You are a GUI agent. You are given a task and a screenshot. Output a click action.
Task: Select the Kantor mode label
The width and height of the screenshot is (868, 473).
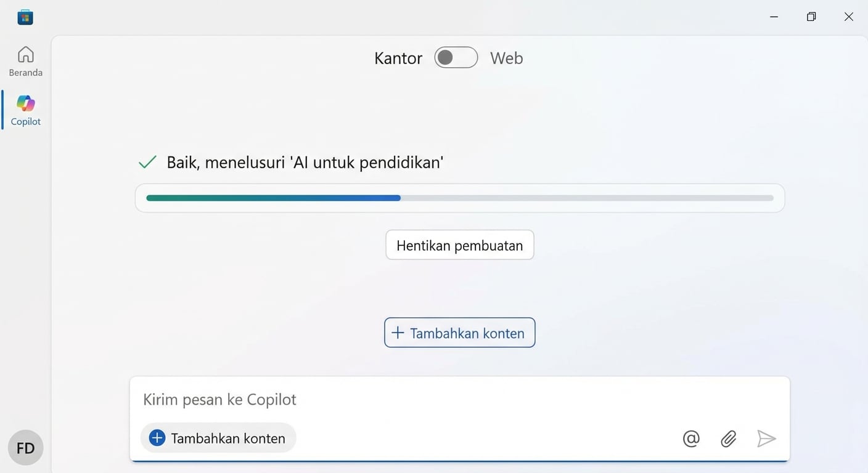point(398,57)
